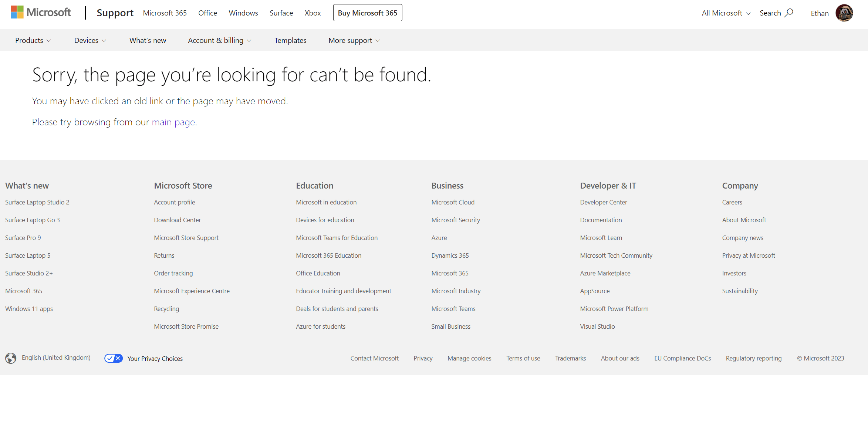Open the Search magnifier icon
This screenshot has width=868, height=430.
pyautogui.click(x=788, y=13)
